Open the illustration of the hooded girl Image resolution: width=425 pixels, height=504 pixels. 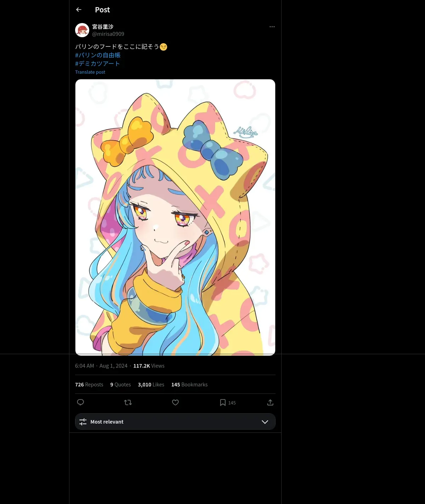[x=175, y=217]
